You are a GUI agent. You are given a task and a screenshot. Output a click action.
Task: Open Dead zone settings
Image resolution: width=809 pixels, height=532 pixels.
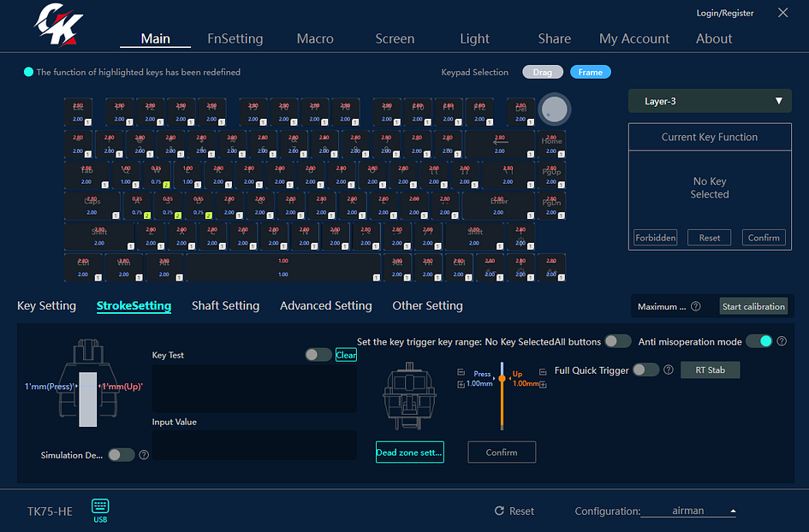(410, 452)
